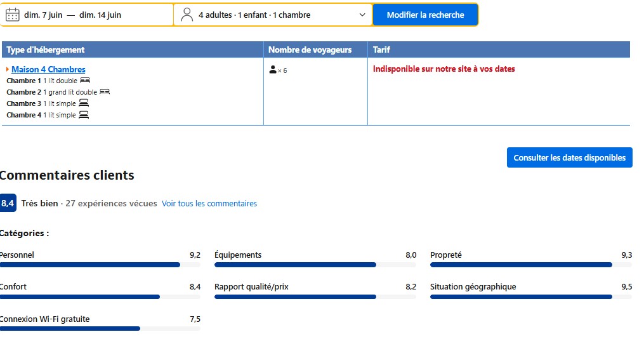Open the check-in date dim. 7 juin
The width and height of the screenshot is (644, 339).
(x=43, y=15)
